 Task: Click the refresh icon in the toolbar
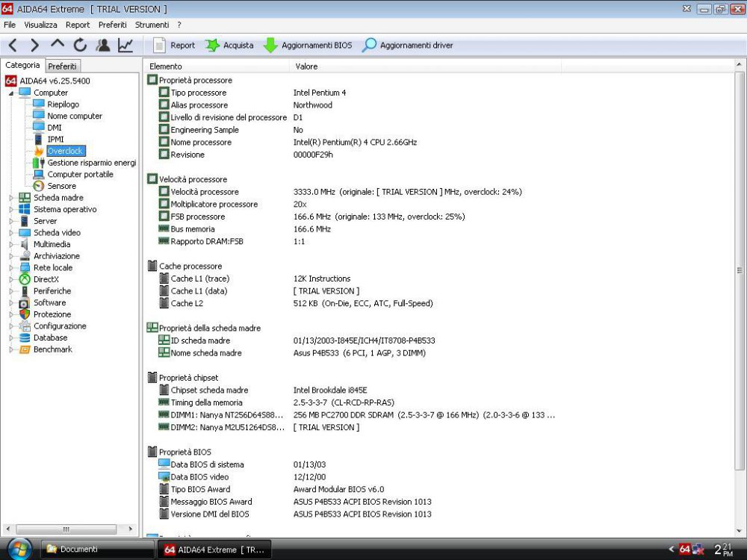80,45
